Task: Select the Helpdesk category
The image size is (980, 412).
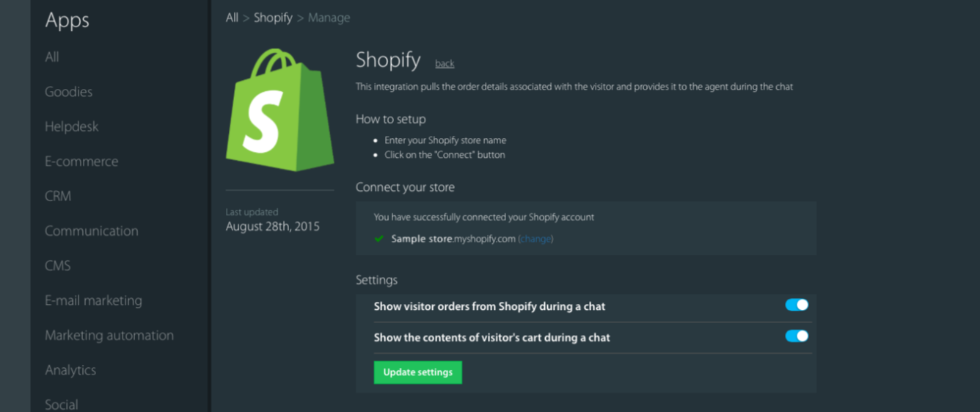Action: (71, 126)
